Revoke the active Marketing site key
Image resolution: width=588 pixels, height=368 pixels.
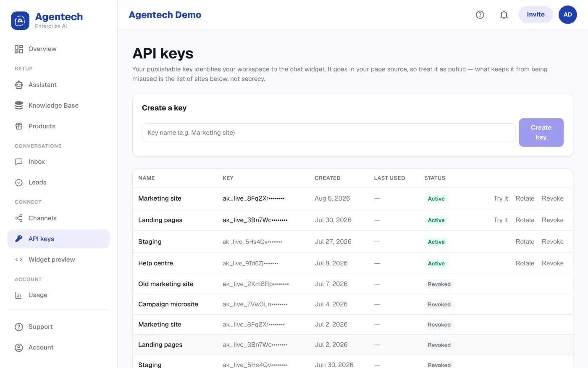[553, 199]
